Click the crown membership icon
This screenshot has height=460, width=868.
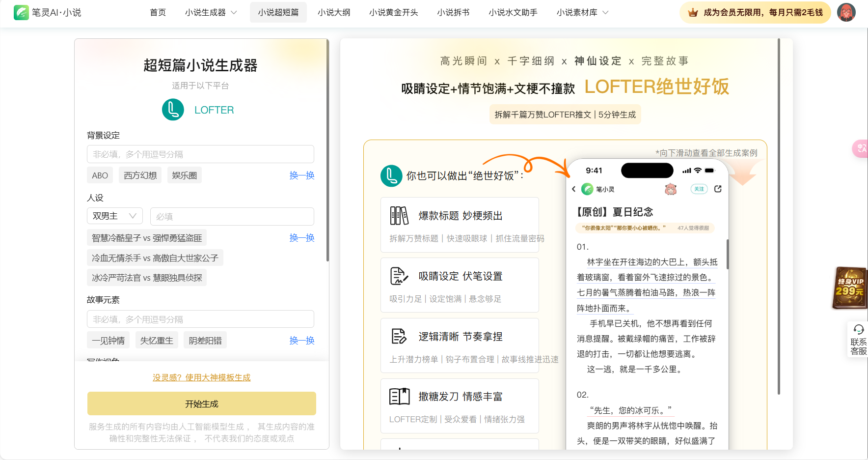(693, 12)
